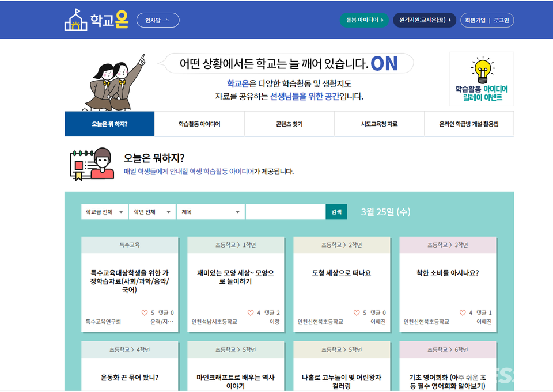Click 회원가입 sign-up link
Screen dimensions: 553x392
pos(475,21)
